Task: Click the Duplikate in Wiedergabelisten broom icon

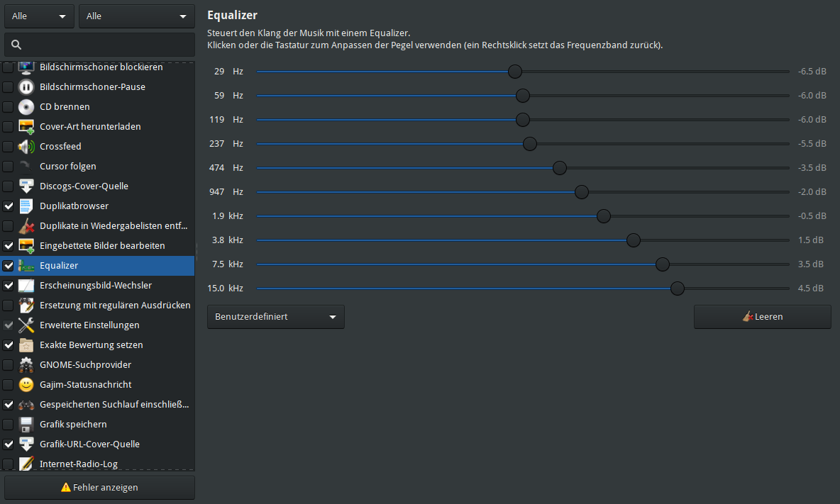Action: tap(26, 226)
